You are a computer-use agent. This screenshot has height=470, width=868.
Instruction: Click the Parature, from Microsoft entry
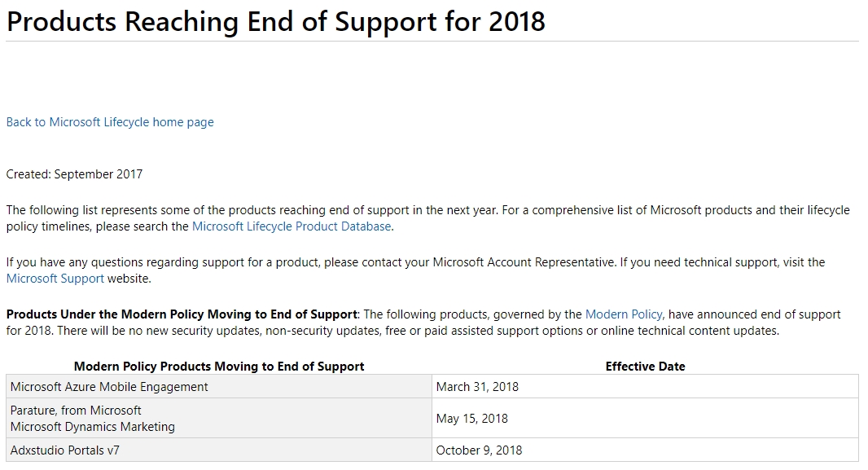click(76, 411)
